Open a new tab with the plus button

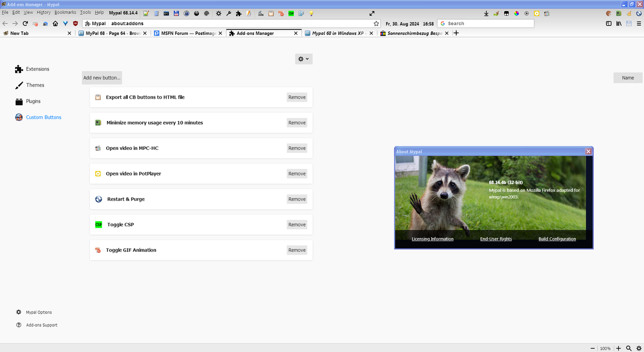[456, 33]
